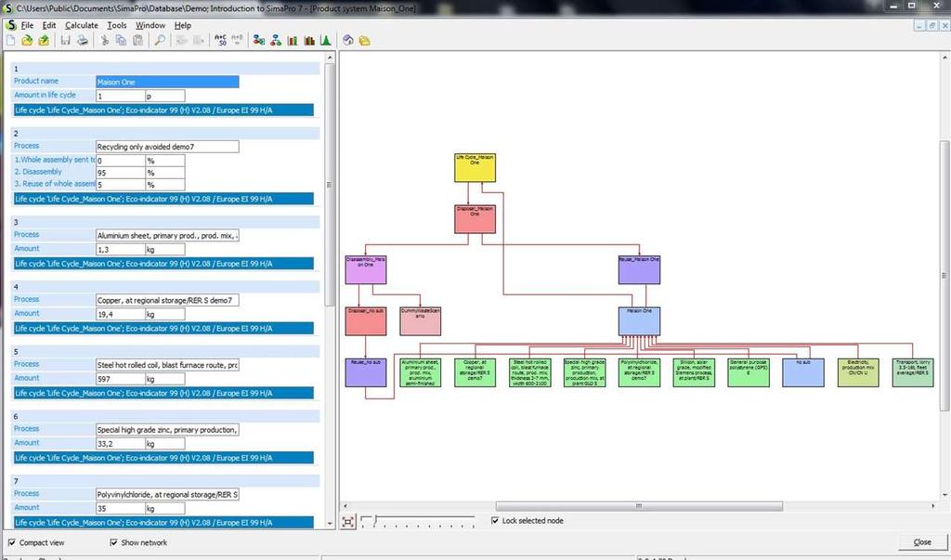Select the purple Reuse_Maison One node
This screenshot has height=560, width=951.
[x=639, y=270]
